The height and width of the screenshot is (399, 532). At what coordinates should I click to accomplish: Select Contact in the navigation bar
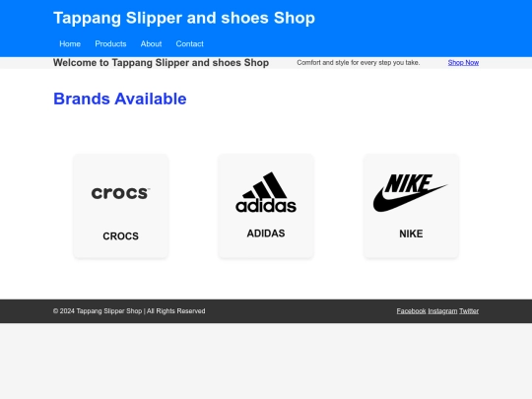(x=190, y=43)
